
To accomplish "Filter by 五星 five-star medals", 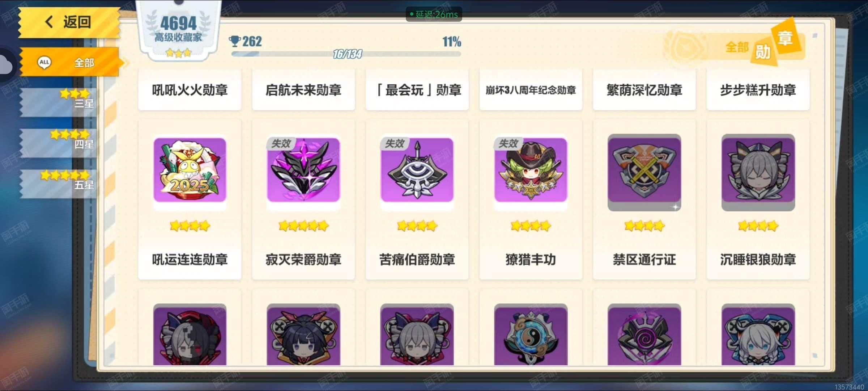I will click(x=58, y=184).
